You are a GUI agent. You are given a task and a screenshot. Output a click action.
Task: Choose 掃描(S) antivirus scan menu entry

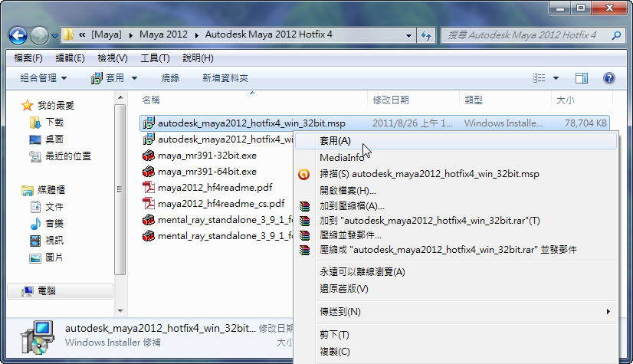pyautogui.click(x=456, y=174)
